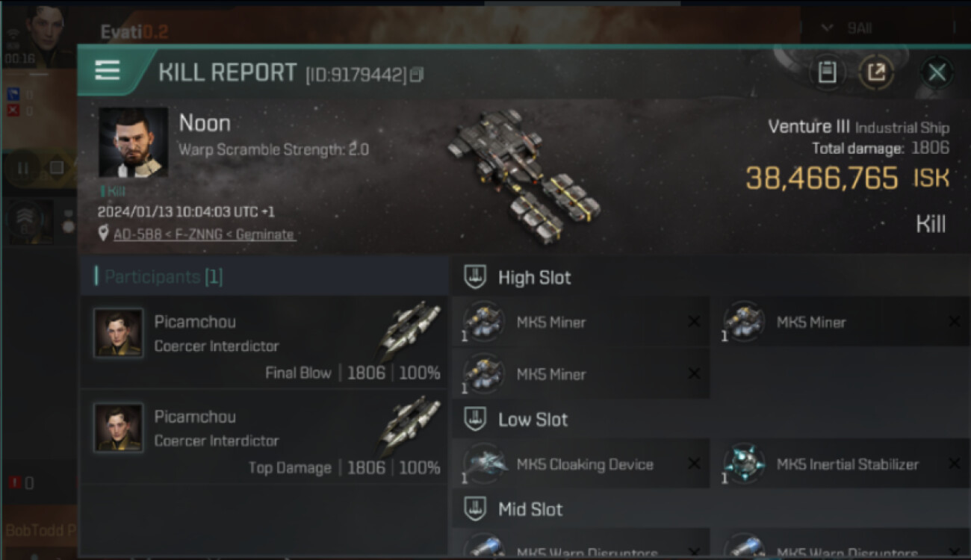The image size is (971, 560).
Task: Close the Kill Report panel
Action: click(x=937, y=72)
